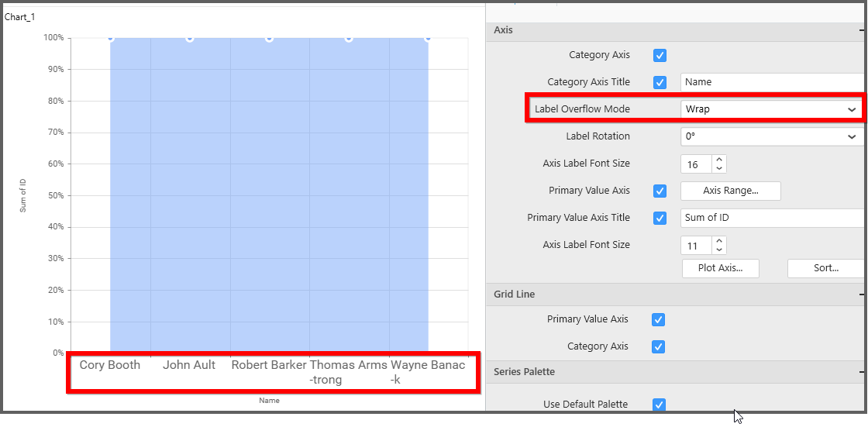Toggle the Use Default Palette checkbox

[659, 405]
